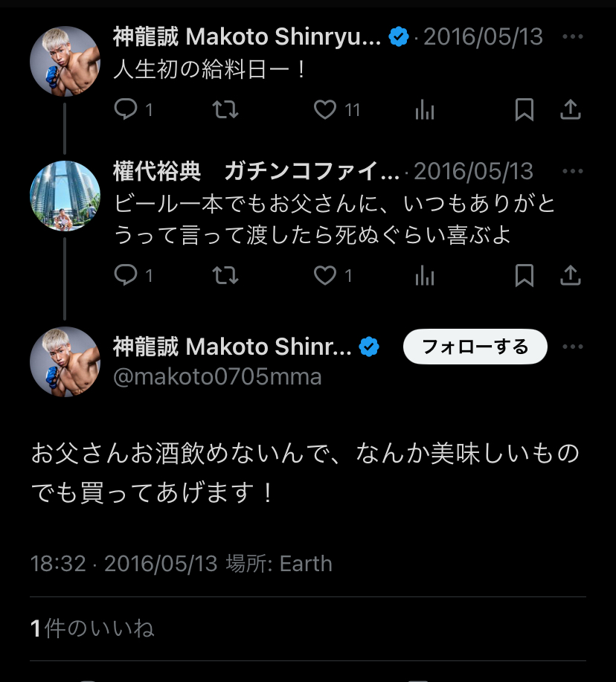
Task: Open the @makoto0705mma profile handle
Action: (217, 376)
